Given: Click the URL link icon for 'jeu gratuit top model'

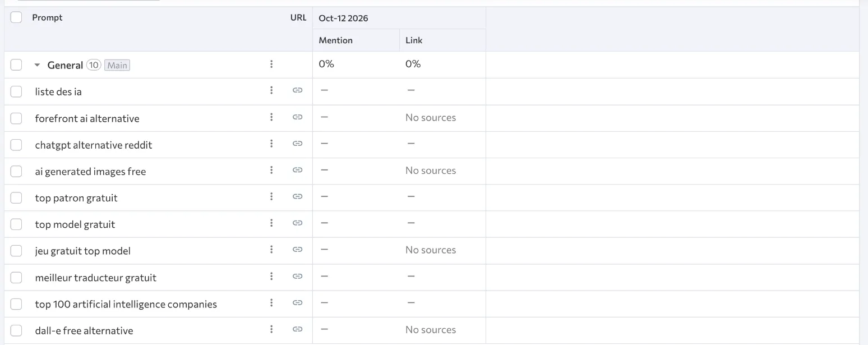Looking at the screenshot, I should point(298,250).
